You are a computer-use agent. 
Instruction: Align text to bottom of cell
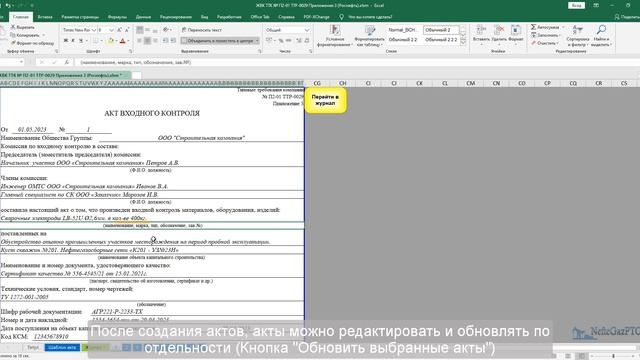coord(155,30)
